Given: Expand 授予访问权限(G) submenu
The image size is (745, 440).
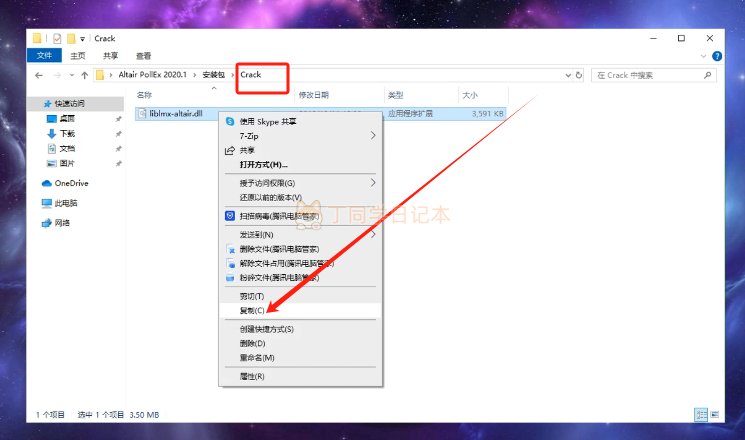Looking at the screenshot, I should (x=301, y=183).
